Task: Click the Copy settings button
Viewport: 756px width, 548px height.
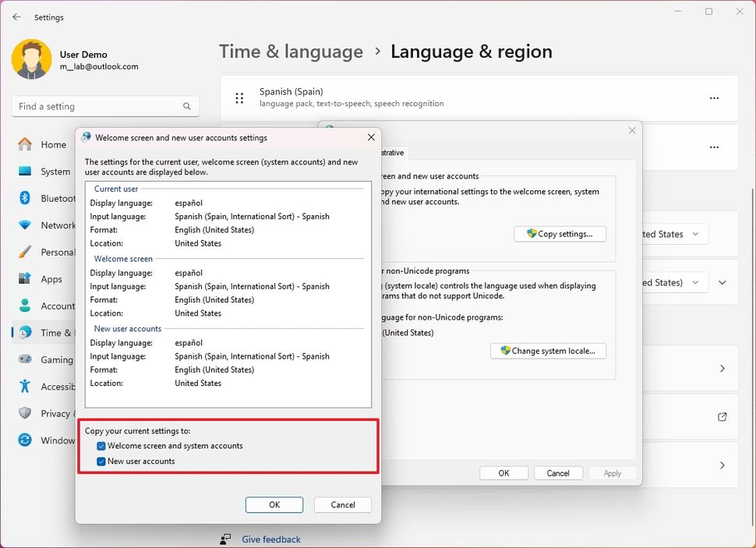Action: [560, 233]
